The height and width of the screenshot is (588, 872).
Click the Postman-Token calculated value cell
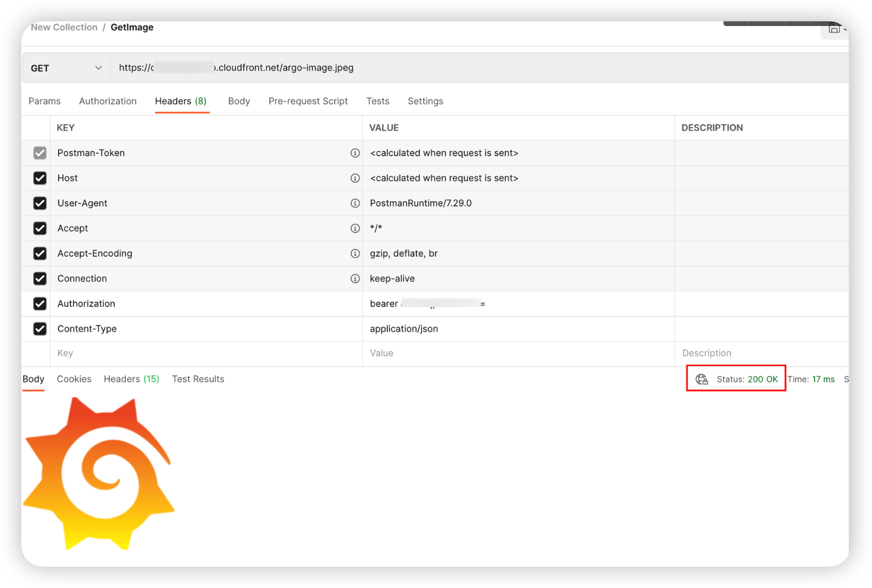coord(518,153)
